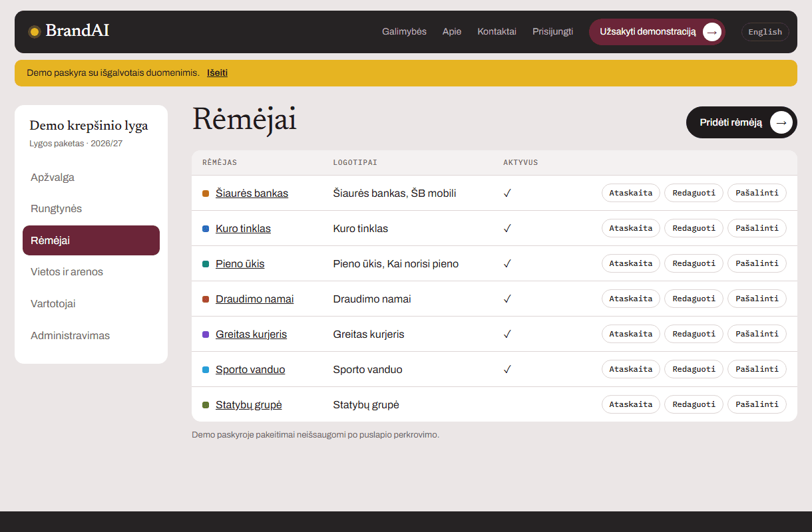Open the underlined Sporto vanduo sponsor link
This screenshot has height=532, width=812.
coord(250,370)
